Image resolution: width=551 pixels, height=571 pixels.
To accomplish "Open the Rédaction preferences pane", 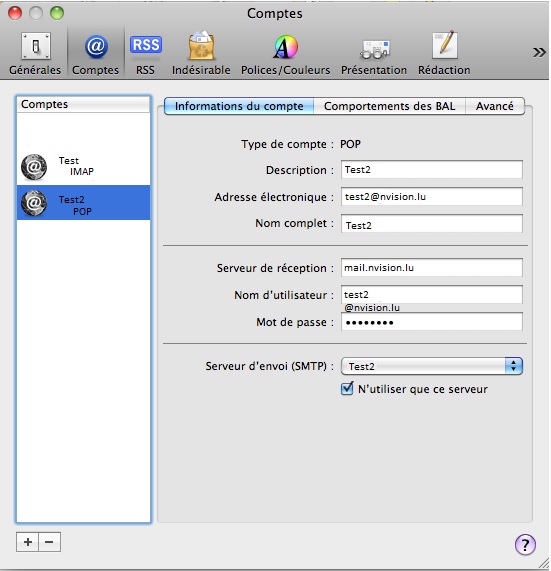I will [x=444, y=54].
